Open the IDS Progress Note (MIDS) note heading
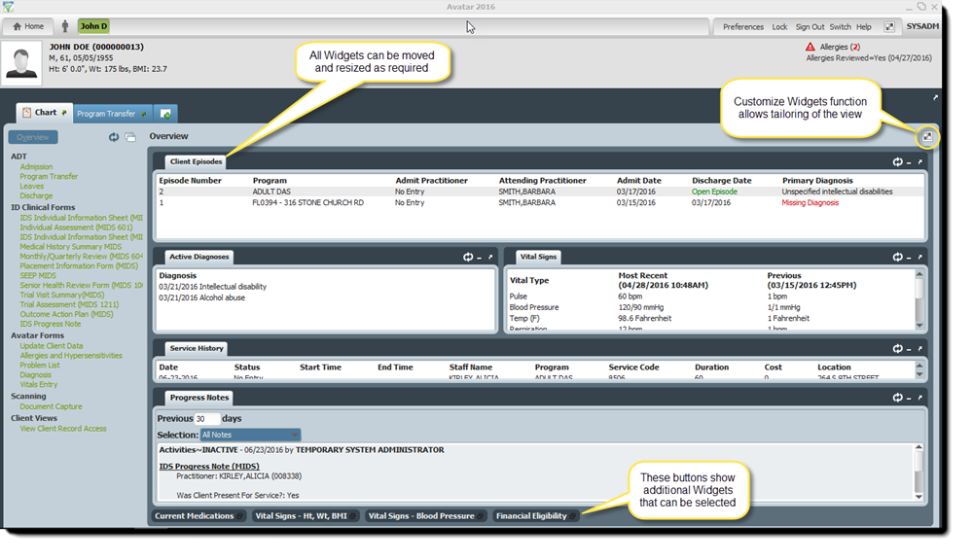Image resolution: width=973 pixels, height=560 pixels. 209,467
